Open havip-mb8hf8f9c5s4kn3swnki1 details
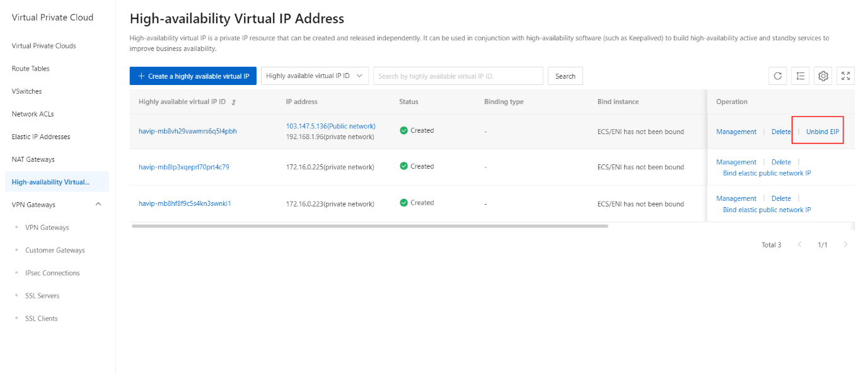 185,203
